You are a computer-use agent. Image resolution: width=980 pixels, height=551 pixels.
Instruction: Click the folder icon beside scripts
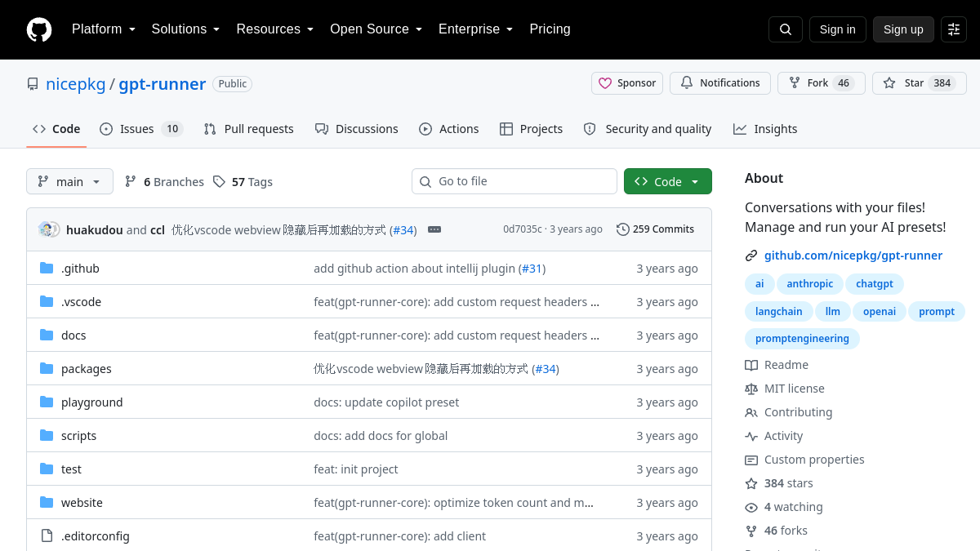47,436
